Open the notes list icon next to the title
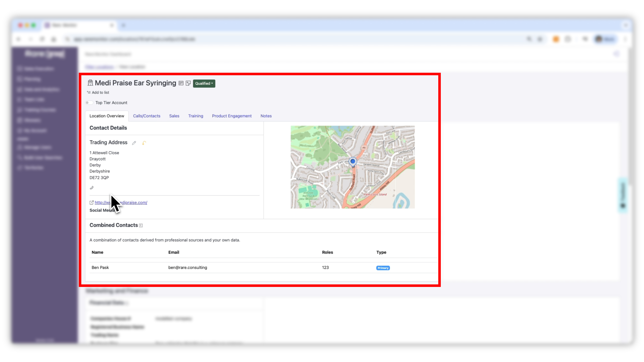The image size is (644, 362). (x=181, y=83)
